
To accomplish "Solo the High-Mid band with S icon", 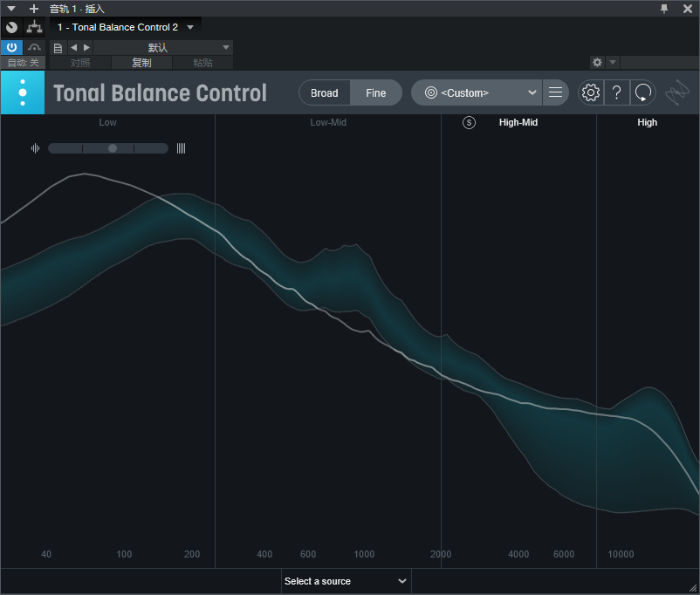I will click(x=469, y=122).
